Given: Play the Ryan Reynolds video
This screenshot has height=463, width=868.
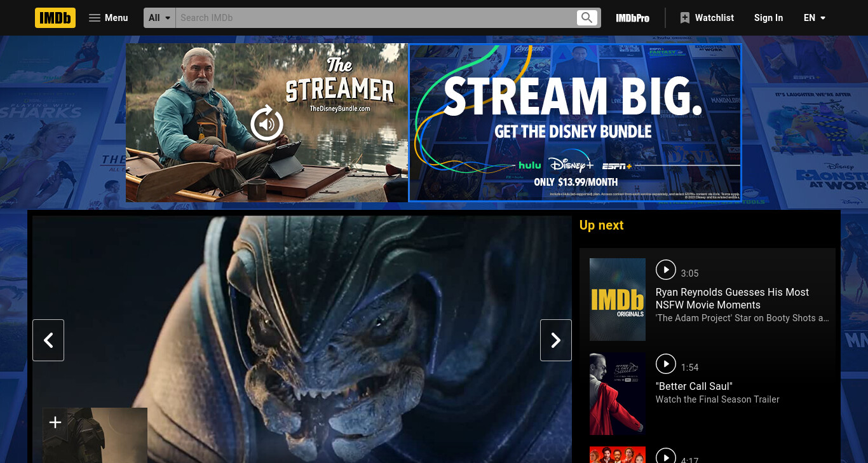Looking at the screenshot, I should pos(665,270).
